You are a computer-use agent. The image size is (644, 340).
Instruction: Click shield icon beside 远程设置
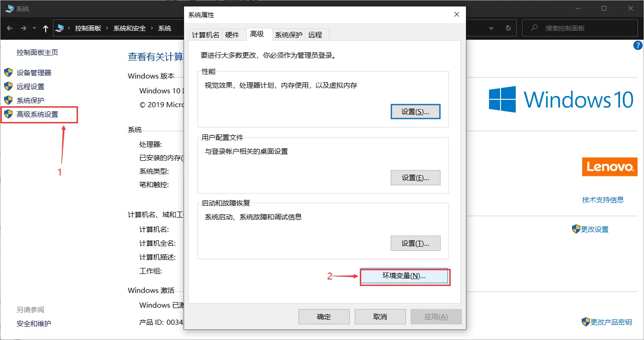click(x=8, y=86)
